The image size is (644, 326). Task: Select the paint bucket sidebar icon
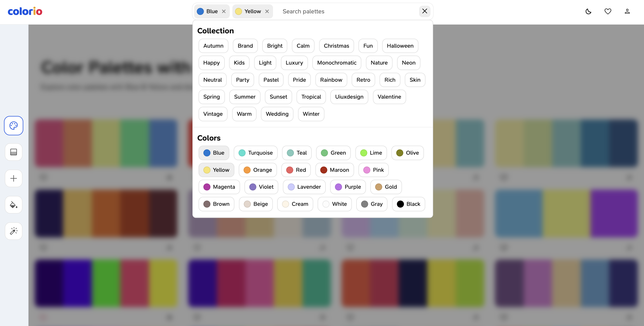pyautogui.click(x=13, y=205)
